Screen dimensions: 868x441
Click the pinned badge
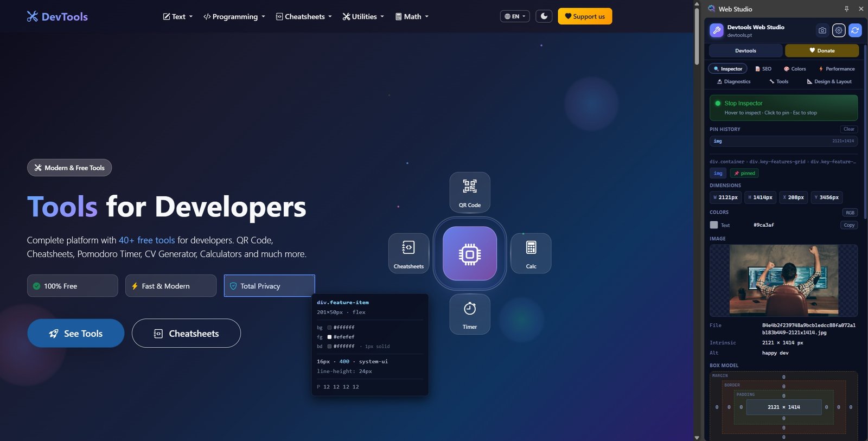(x=744, y=173)
